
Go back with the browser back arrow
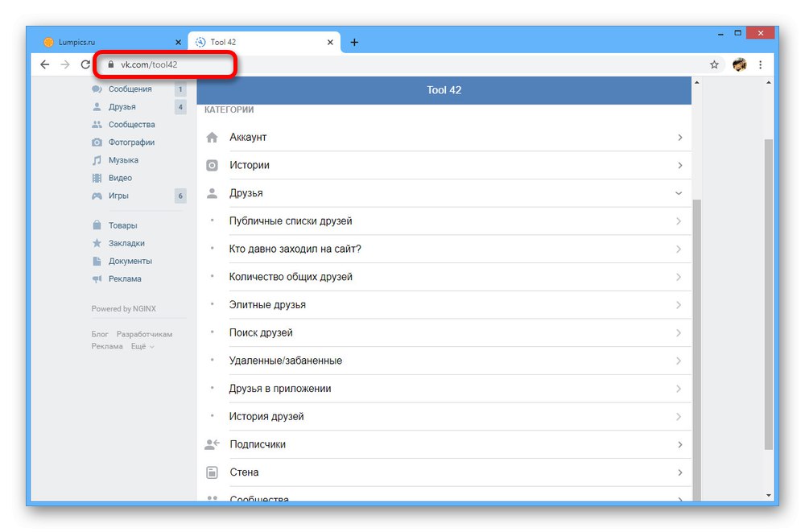(44, 64)
